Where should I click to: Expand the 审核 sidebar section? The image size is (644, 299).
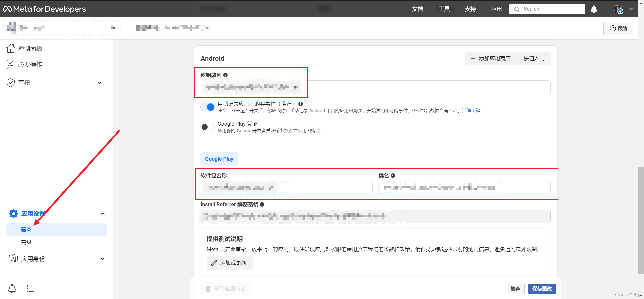[100, 83]
